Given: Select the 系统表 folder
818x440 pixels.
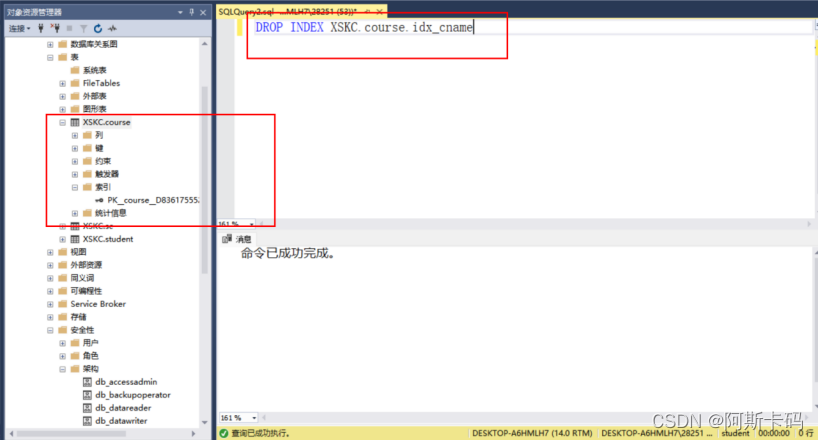Looking at the screenshot, I should (94, 70).
